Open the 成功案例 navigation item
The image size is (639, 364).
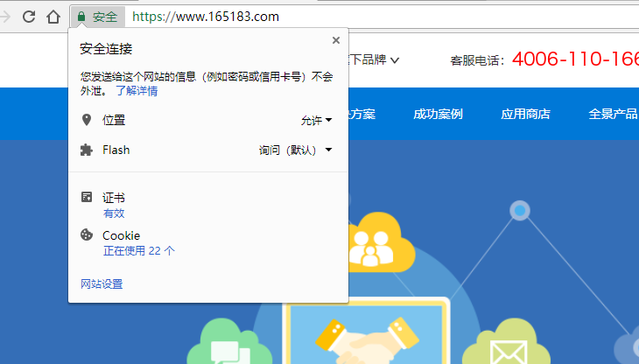[x=438, y=114]
